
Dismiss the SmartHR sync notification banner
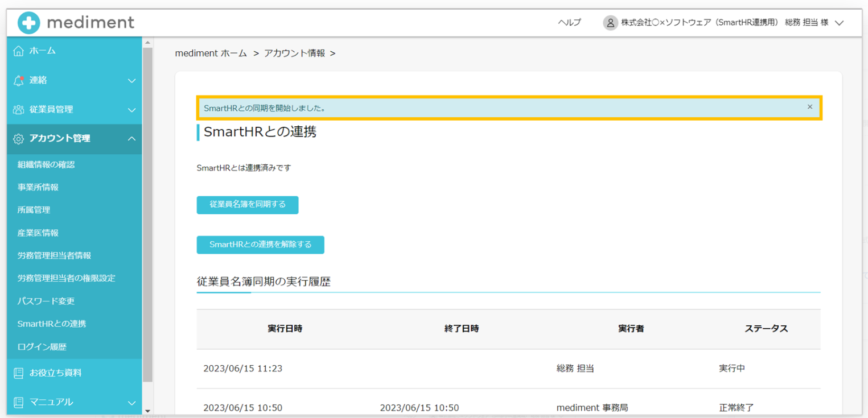(810, 107)
